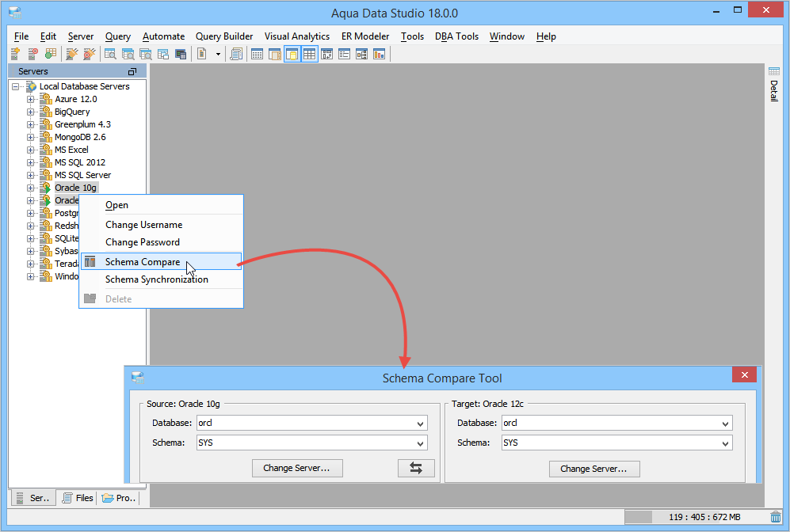The height and width of the screenshot is (532, 790).
Task: Select the MongoDB 2.6 tree item
Action: click(80, 137)
